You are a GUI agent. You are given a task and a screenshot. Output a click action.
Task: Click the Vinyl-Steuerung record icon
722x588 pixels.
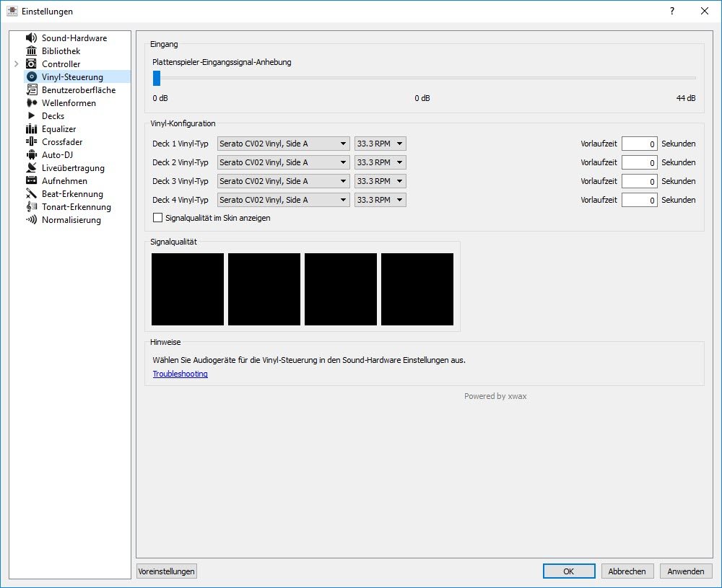[x=31, y=76]
